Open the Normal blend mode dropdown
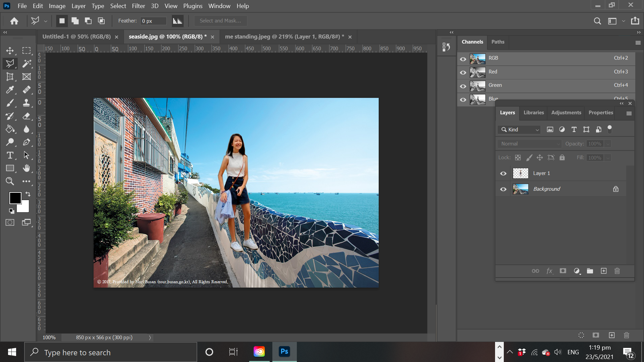This screenshot has height=362, width=644. click(530, 144)
